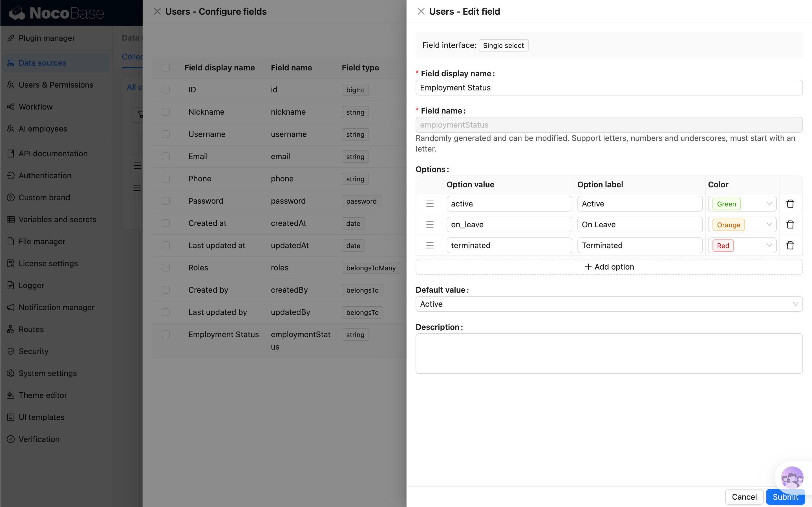This screenshot has height=507, width=812.
Task: Select the Workflow sidebar icon
Action: pos(11,107)
